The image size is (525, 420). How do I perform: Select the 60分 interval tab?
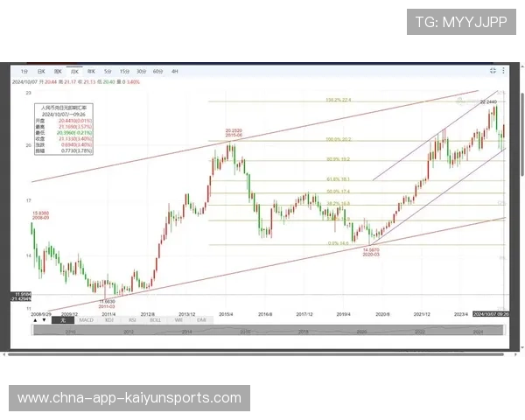point(157,70)
